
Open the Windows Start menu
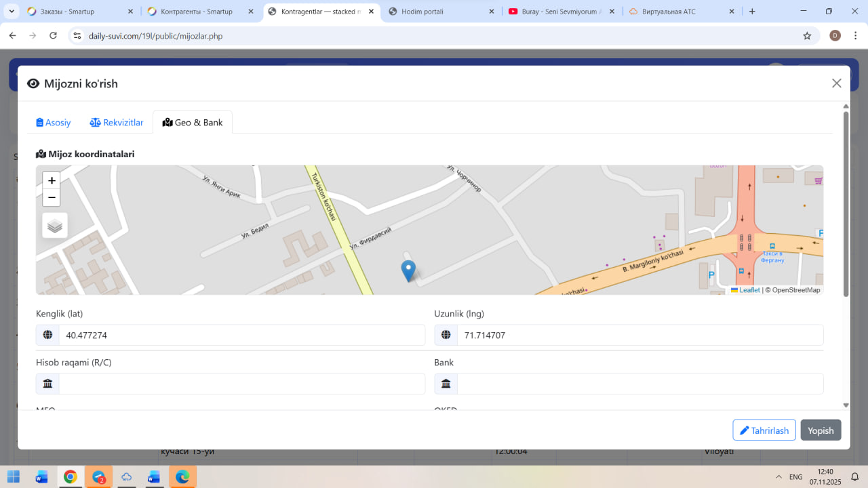(x=14, y=477)
